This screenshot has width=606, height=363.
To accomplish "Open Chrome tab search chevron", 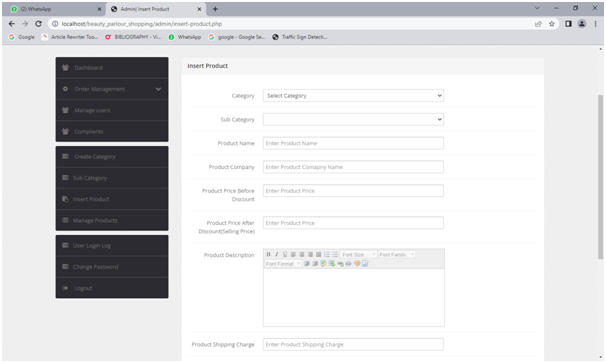I will tap(537, 8).
